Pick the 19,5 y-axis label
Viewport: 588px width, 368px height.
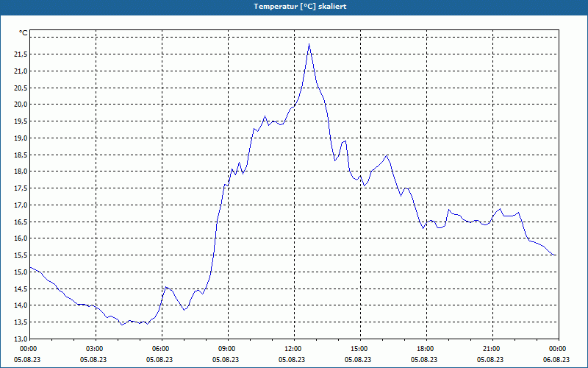coord(21,121)
